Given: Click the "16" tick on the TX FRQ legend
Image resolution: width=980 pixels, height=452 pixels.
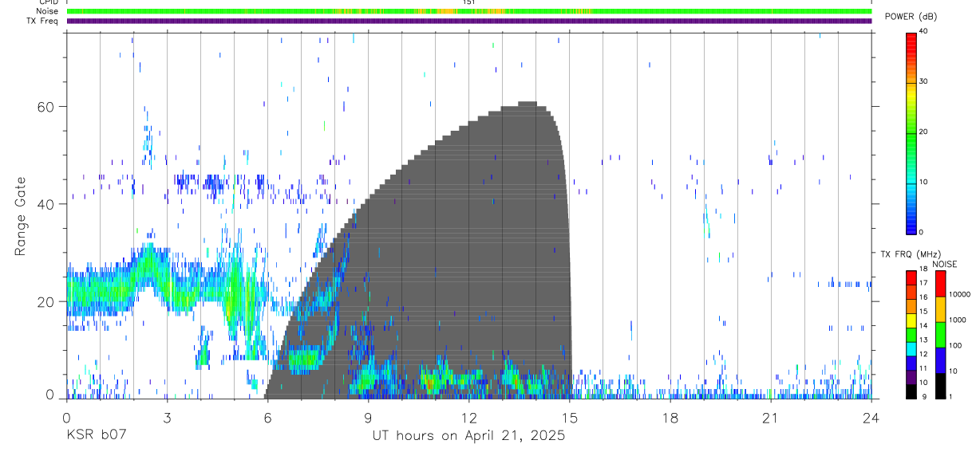Looking at the screenshot, I should [923, 297].
